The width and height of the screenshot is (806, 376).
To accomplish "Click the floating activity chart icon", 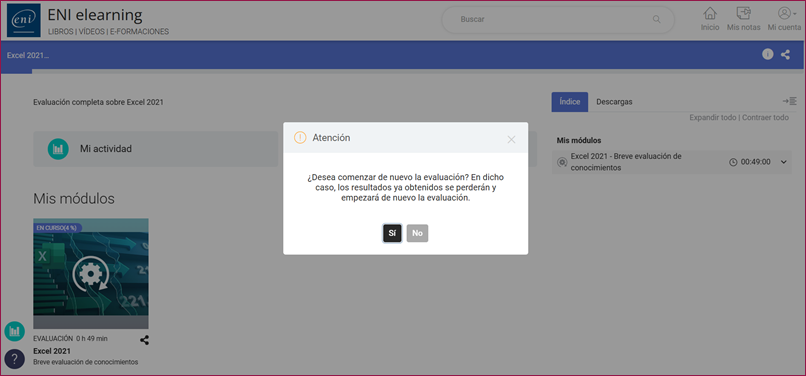I will tap(14, 331).
